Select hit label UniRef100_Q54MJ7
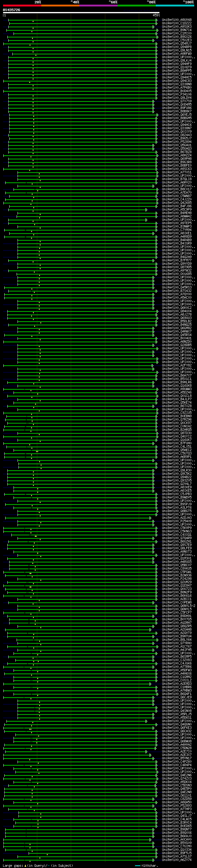The image size is (197, 868). tap(177, 43)
